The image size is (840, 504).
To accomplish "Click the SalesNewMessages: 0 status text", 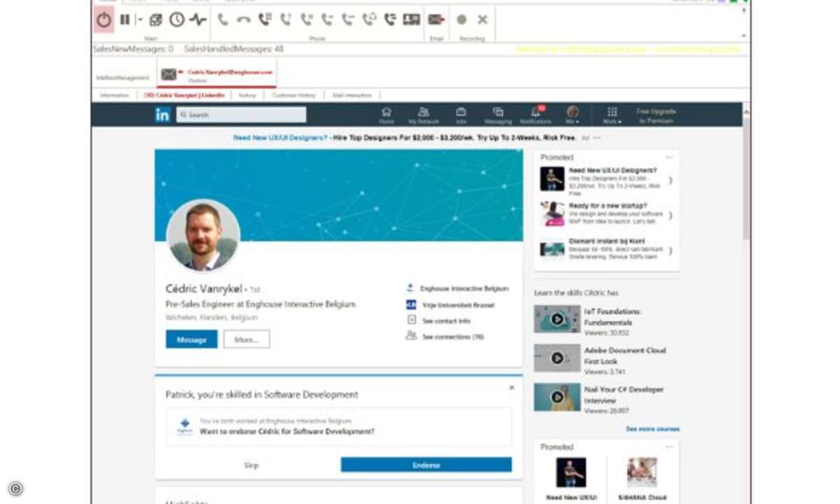I will pos(133,49).
